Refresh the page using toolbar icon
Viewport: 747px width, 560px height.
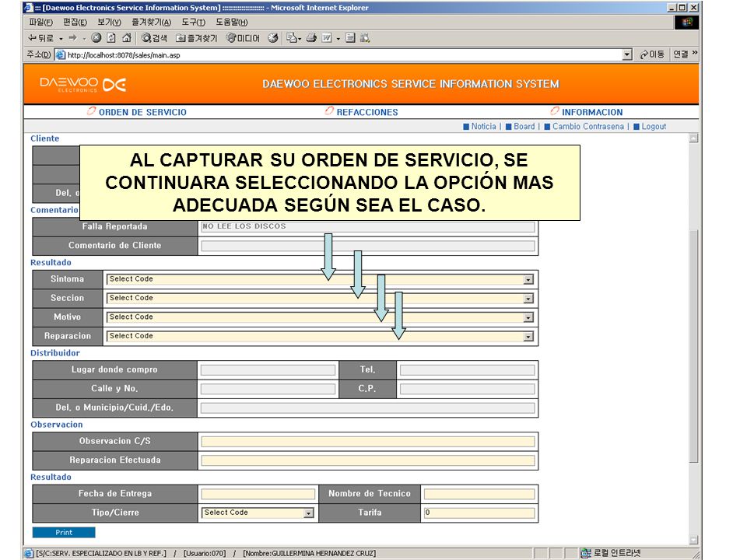111,37
